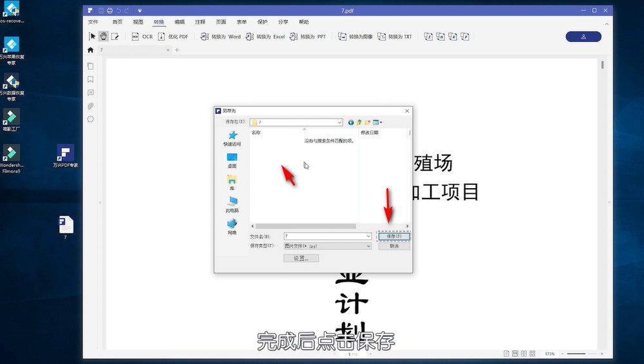Go up one folder level icon
644x364 pixels.
point(359,122)
